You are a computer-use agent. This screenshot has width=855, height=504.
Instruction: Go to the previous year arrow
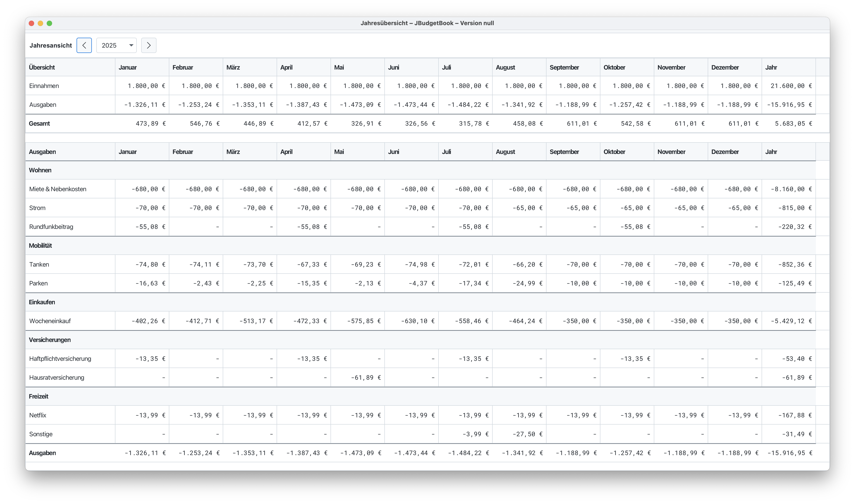[84, 46]
